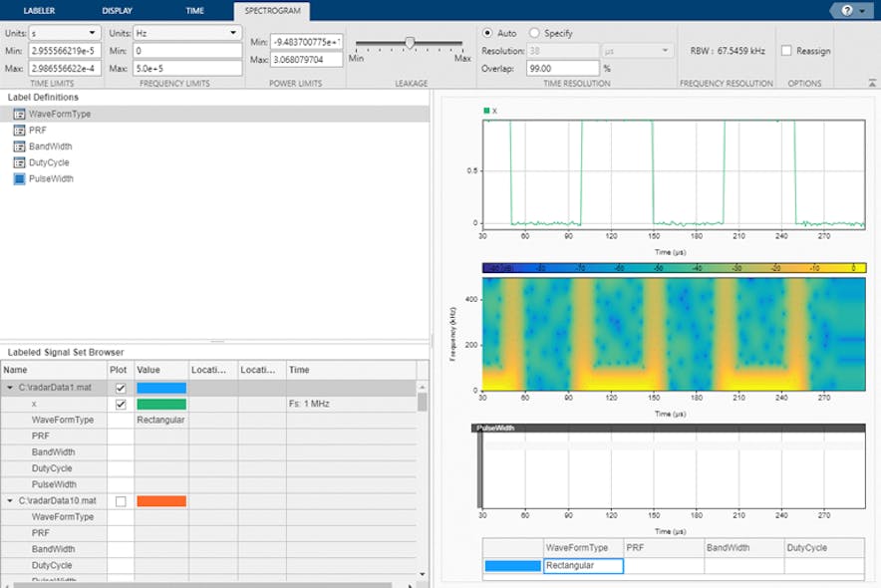Switch to the Display tab

pos(117,10)
